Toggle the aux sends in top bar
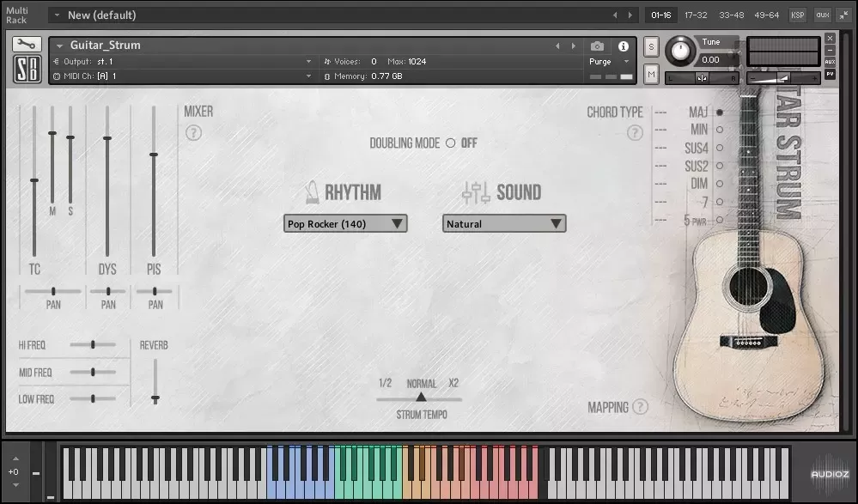This screenshot has height=504, width=858. coord(823,15)
